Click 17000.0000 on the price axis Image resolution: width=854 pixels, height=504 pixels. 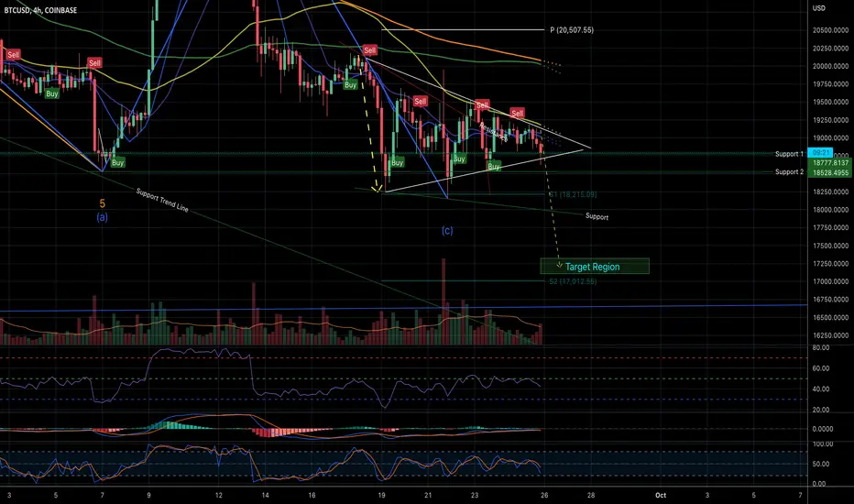(830, 281)
